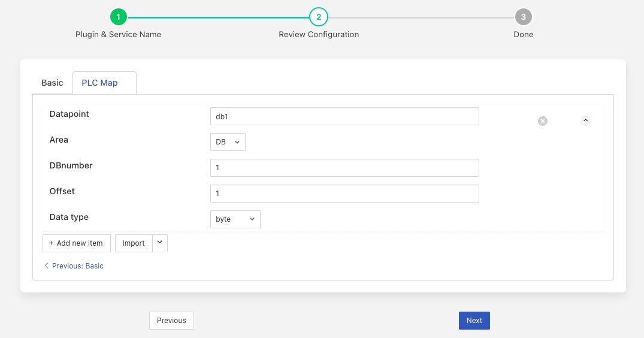Follow the Previous: Basic link
Viewport: 644px width, 338px height.
(74, 265)
